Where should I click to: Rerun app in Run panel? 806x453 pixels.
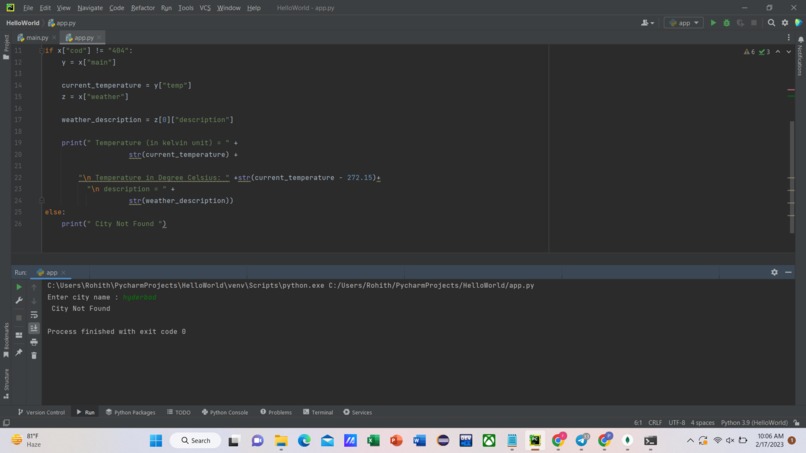[x=19, y=287]
